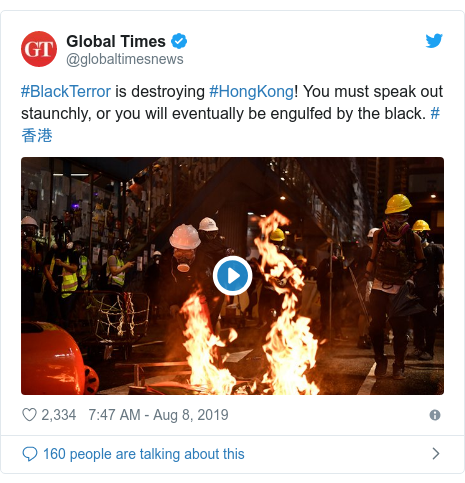Open the #香港 hashtag link
465x483 pixels.
[37, 136]
